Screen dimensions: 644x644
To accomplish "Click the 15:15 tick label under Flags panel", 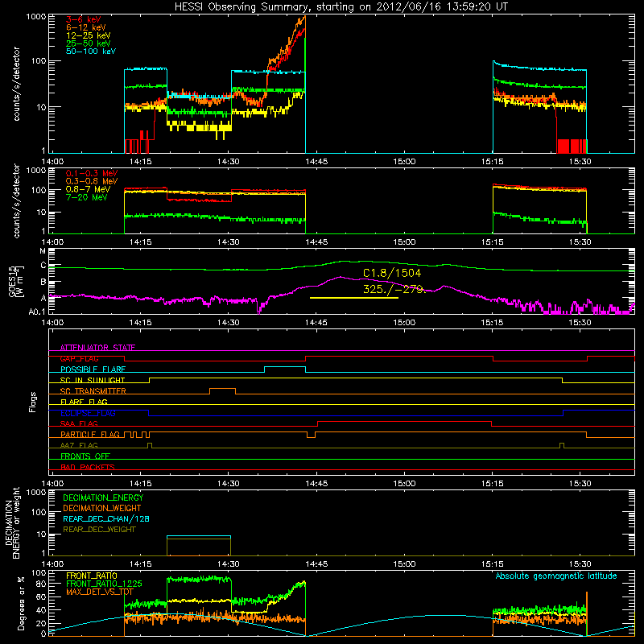I will (x=493, y=484).
